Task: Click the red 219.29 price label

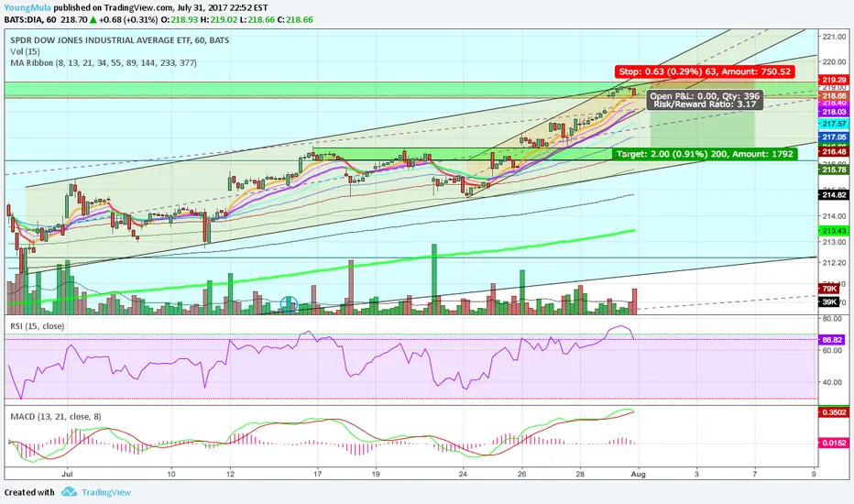Action: pyautogui.click(x=835, y=80)
